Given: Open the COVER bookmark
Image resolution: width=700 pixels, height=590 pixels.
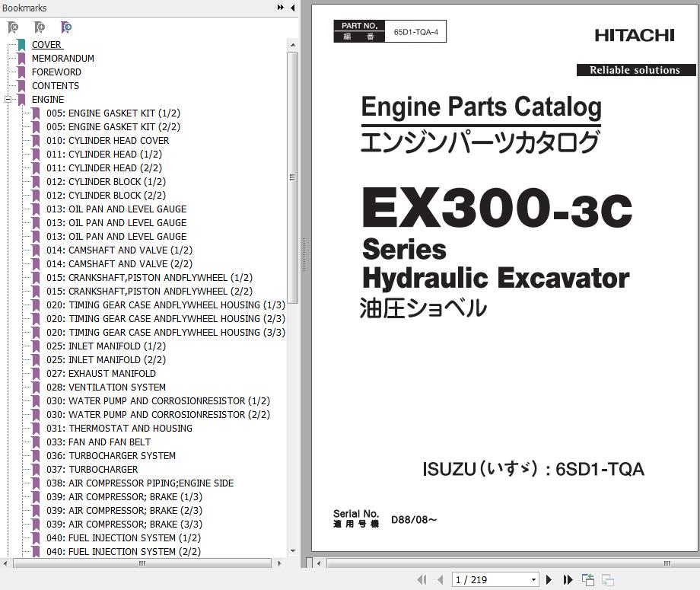Looking at the screenshot, I should 47,45.
